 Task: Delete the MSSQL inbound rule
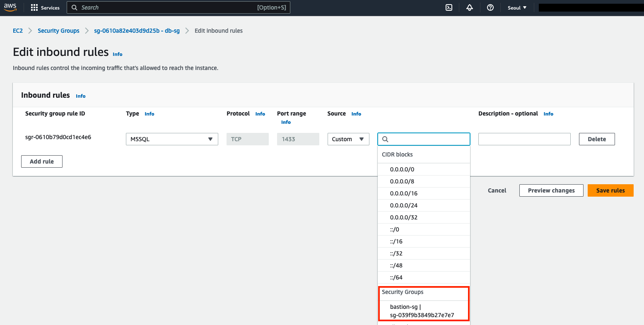coord(596,139)
